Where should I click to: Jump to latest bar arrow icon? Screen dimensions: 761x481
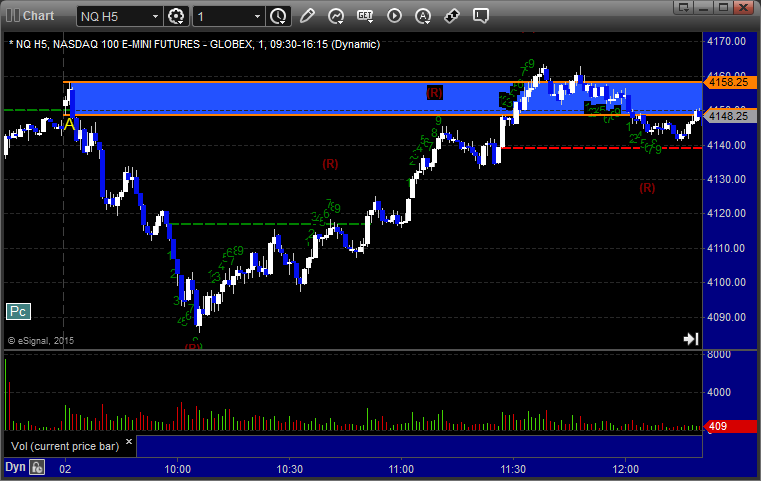[691, 339]
